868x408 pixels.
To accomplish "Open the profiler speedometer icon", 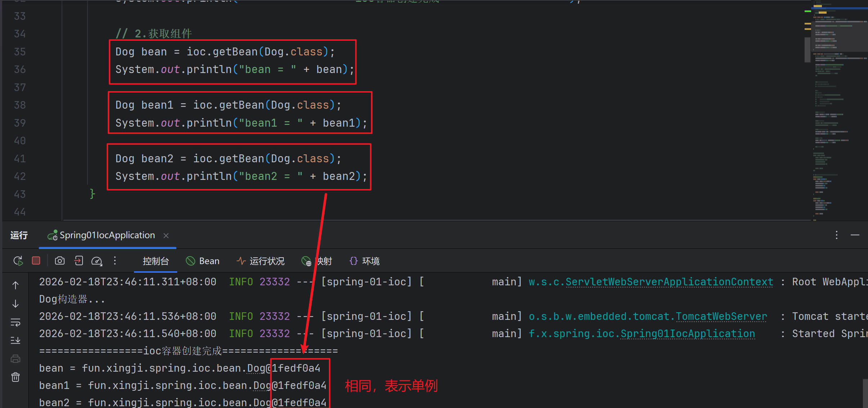I will (97, 261).
